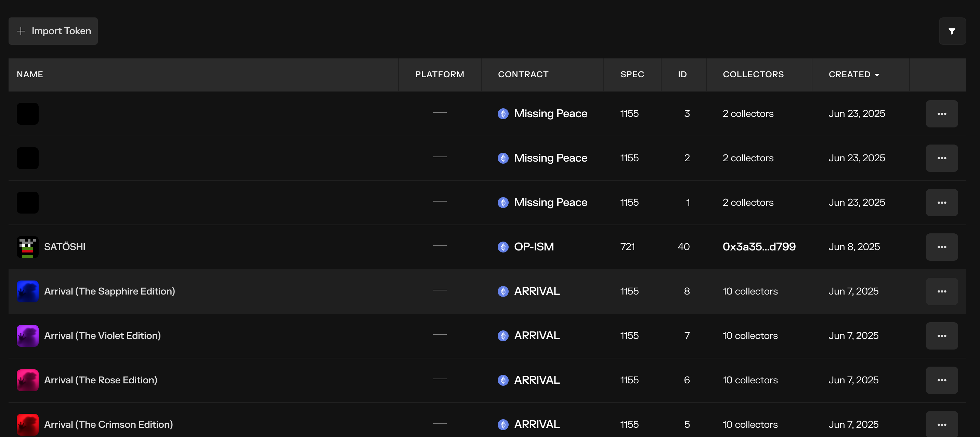Screen dimensions: 980x437
Task: Open the Arrival (The Rose Edition) token name
Action: coord(101,380)
